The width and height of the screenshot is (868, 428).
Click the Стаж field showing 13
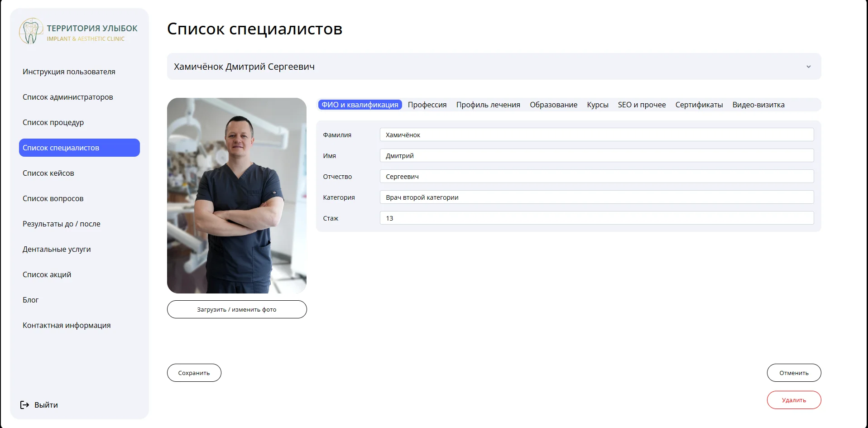coord(596,218)
